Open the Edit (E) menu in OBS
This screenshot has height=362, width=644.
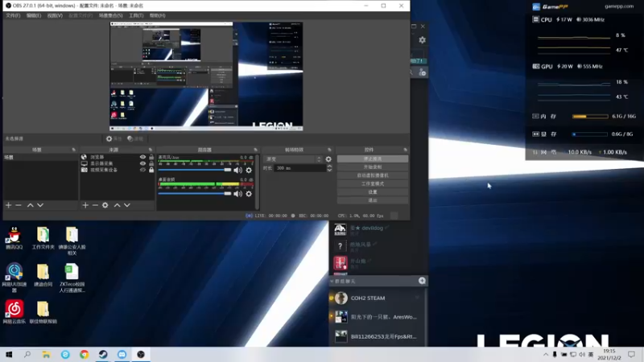point(34,15)
